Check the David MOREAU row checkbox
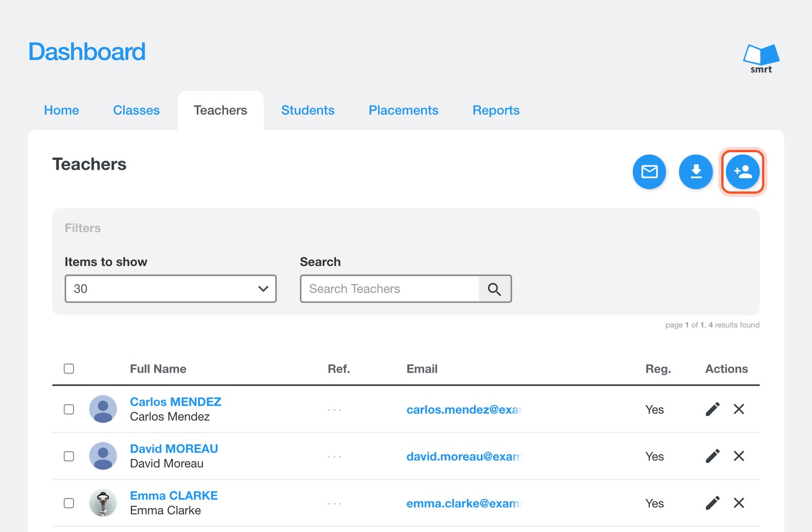 click(x=69, y=456)
